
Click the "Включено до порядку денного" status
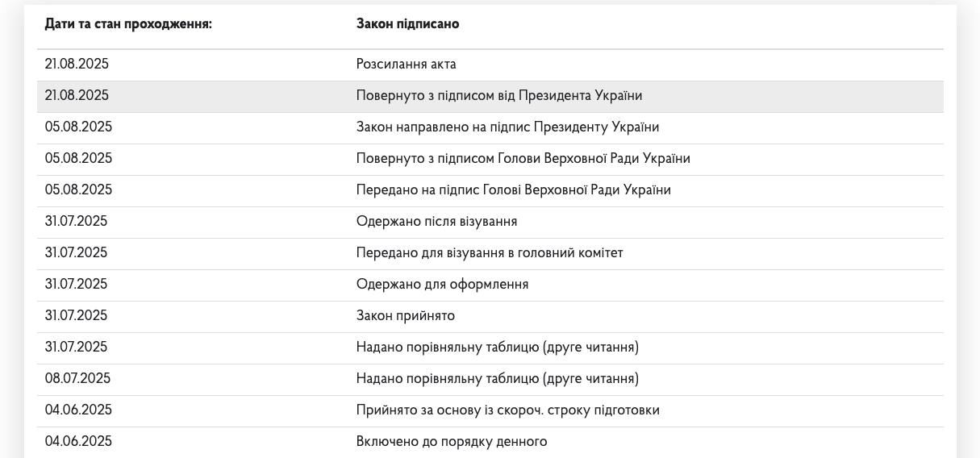(x=451, y=442)
